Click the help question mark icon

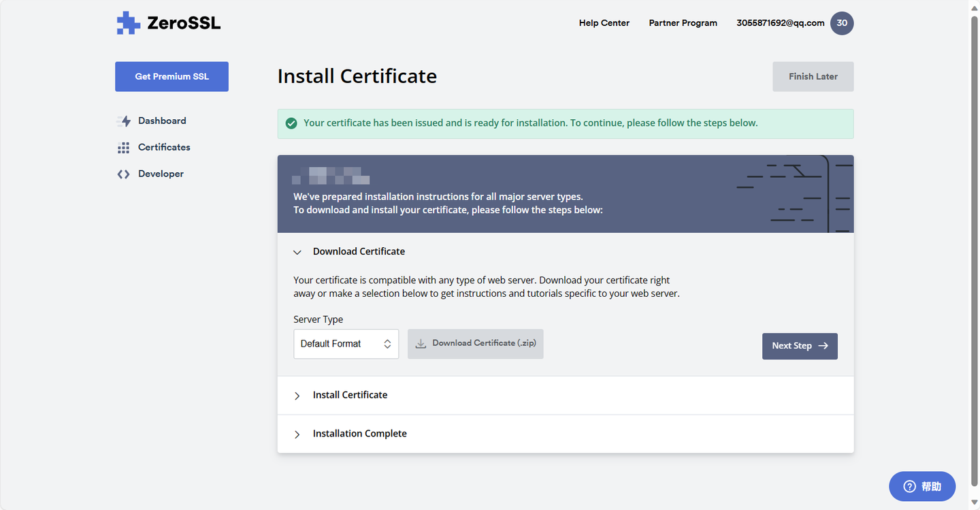(909, 487)
